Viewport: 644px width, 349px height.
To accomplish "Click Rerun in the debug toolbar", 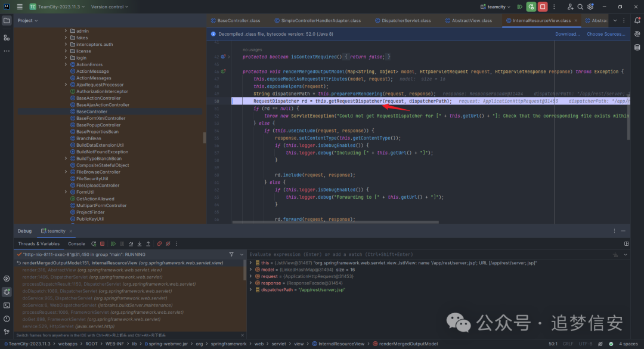I will (94, 244).
